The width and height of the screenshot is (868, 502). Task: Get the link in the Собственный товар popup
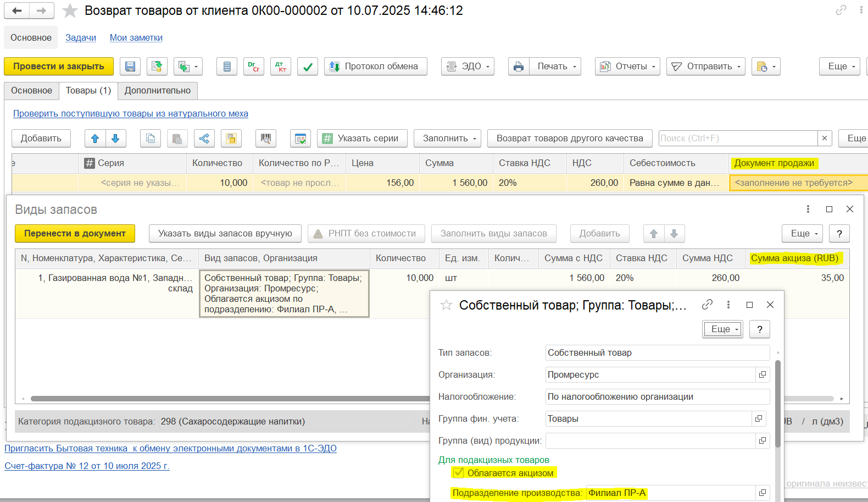point(707,305)
